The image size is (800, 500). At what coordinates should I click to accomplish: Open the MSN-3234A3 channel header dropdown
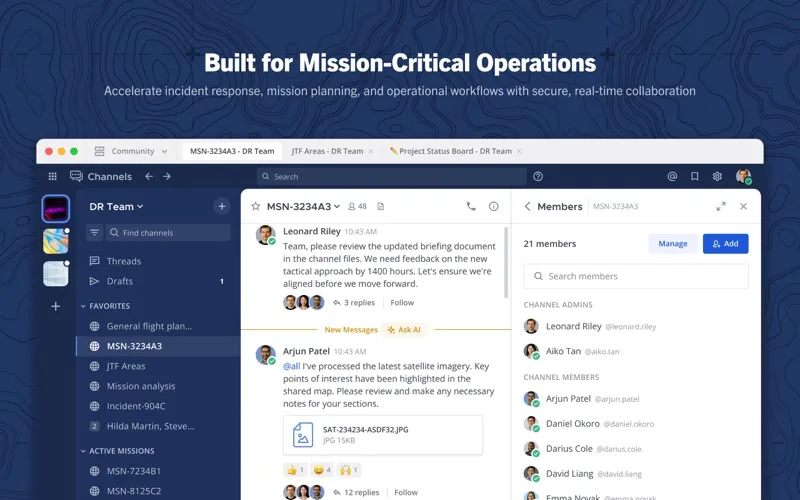[303, 206]
